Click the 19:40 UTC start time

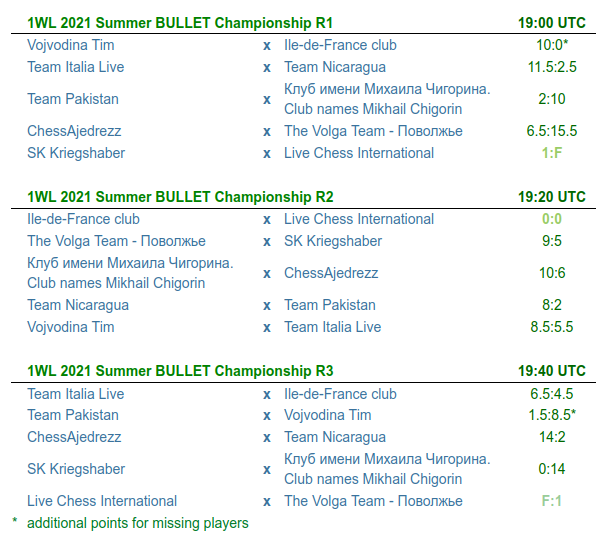(x=552, y=371)
